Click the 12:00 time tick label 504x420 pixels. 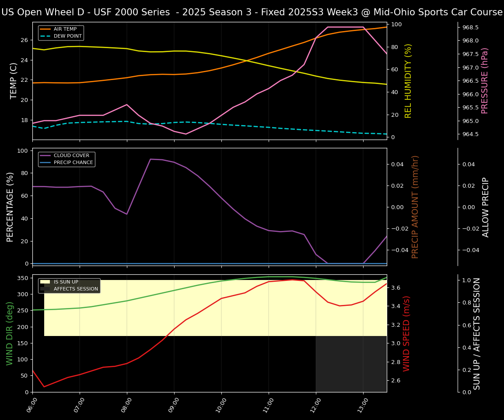click(x=315, y=405)
